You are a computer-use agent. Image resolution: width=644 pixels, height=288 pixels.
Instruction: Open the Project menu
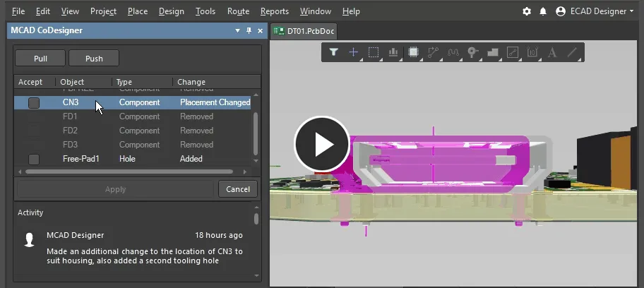coord(103,11)
